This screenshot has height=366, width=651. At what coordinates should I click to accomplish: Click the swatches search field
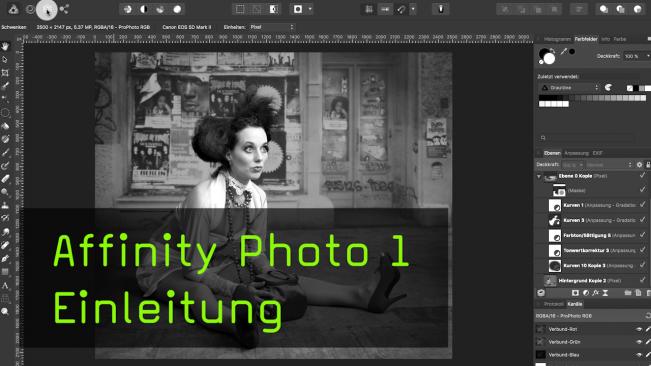[587, 138]
